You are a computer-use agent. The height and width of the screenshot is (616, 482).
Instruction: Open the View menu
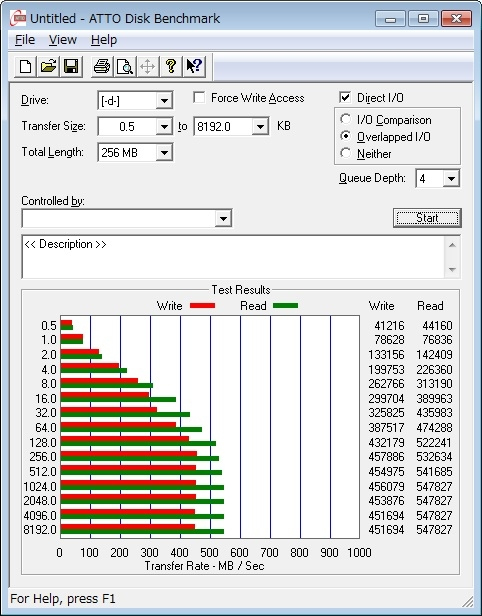pyautogui.click(x=62, y=40)
